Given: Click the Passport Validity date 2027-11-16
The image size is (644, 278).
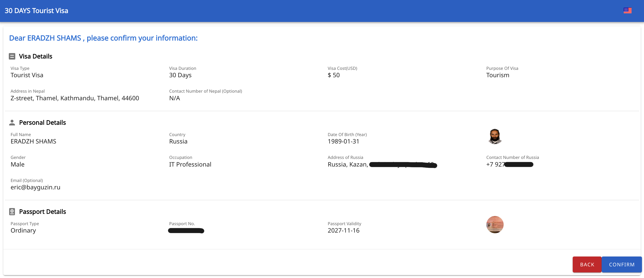Looking at the screenshot, I should (x=343, y=230).
